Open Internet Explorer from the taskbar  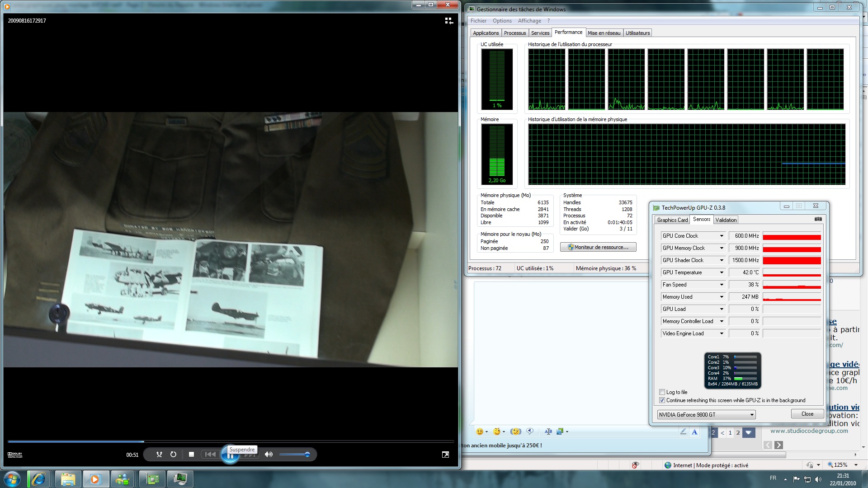pos(38,479)
